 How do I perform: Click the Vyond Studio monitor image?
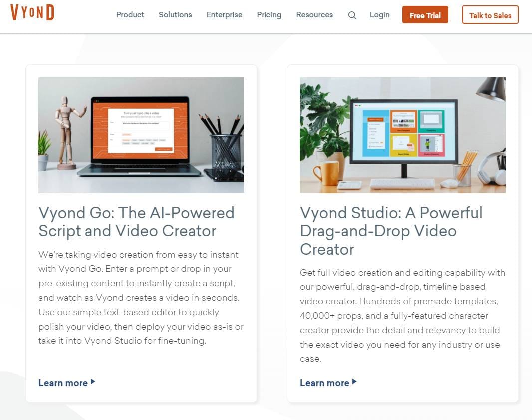(402, 135)
